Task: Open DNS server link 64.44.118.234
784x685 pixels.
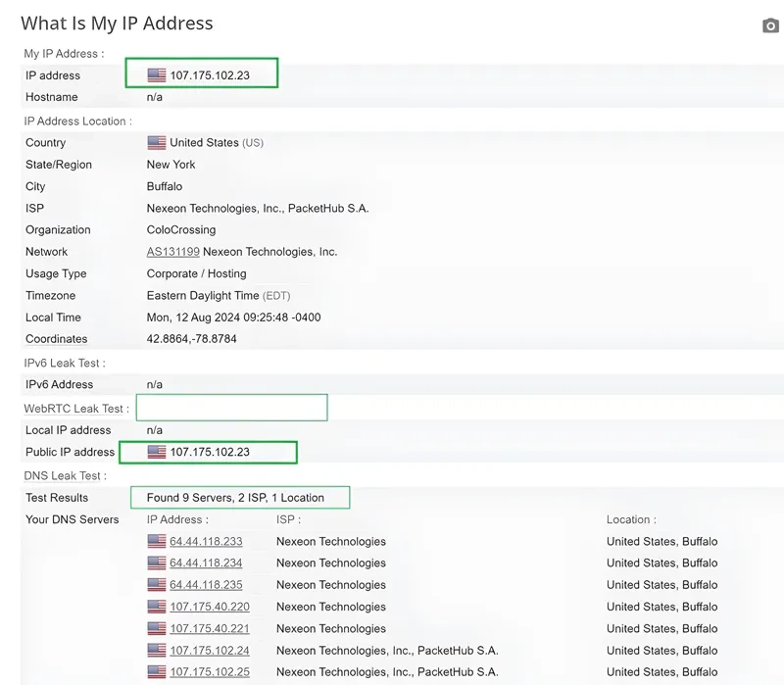Action: 206,563
